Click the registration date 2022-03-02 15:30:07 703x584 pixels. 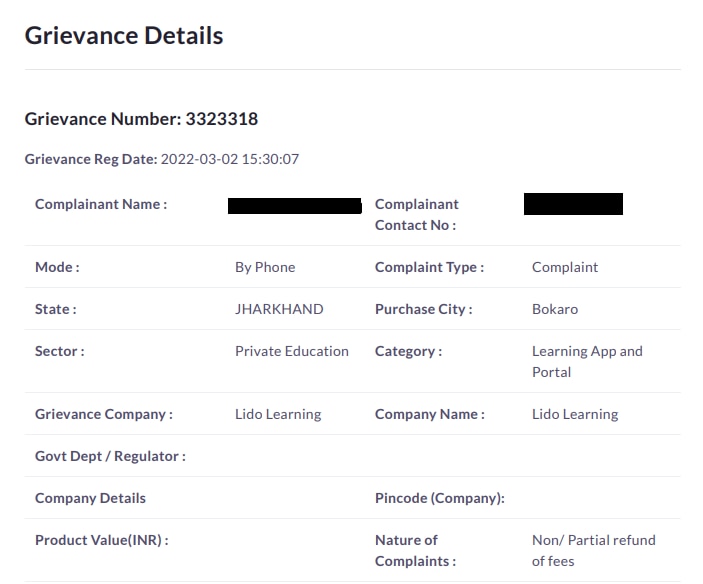point(229,159)
